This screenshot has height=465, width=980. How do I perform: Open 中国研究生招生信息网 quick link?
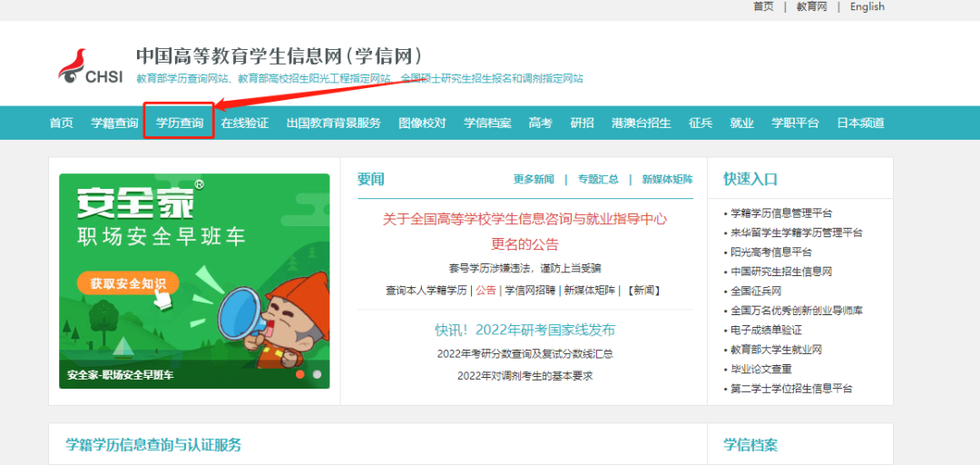pyautogui.click(x=781, y=272)
